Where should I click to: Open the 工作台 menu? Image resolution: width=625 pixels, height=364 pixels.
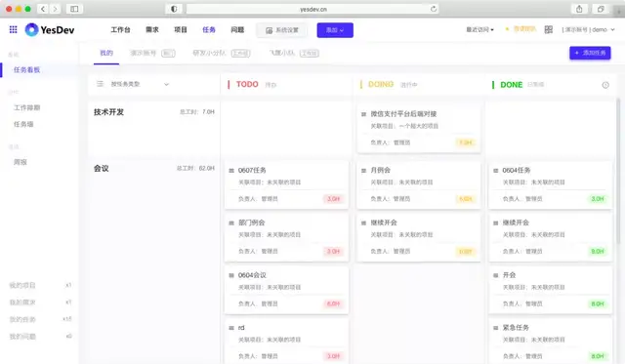(x=120, y=30)
